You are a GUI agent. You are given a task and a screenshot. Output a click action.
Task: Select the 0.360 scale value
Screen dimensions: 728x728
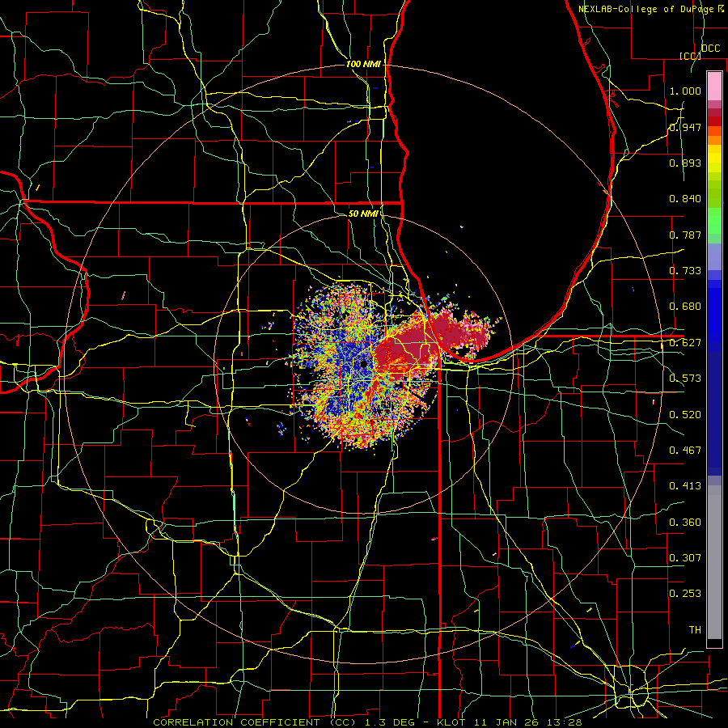685,523
